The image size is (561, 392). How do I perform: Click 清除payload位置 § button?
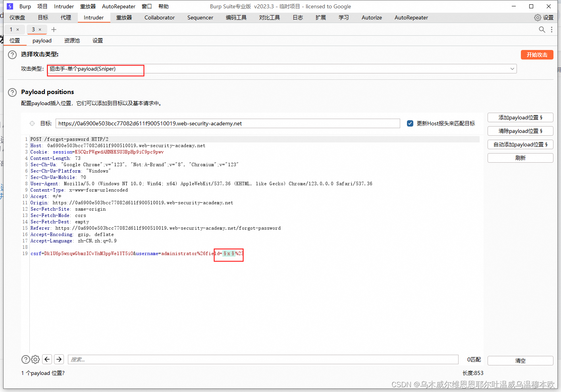coord(521,131)
